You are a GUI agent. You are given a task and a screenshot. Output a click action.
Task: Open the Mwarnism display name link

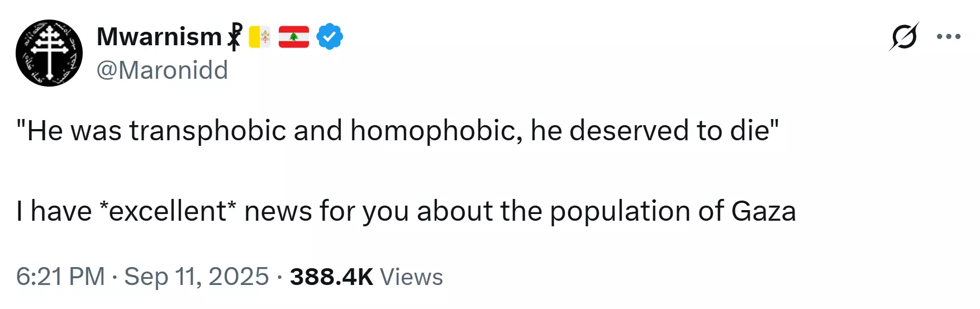(x=160, y=37)
